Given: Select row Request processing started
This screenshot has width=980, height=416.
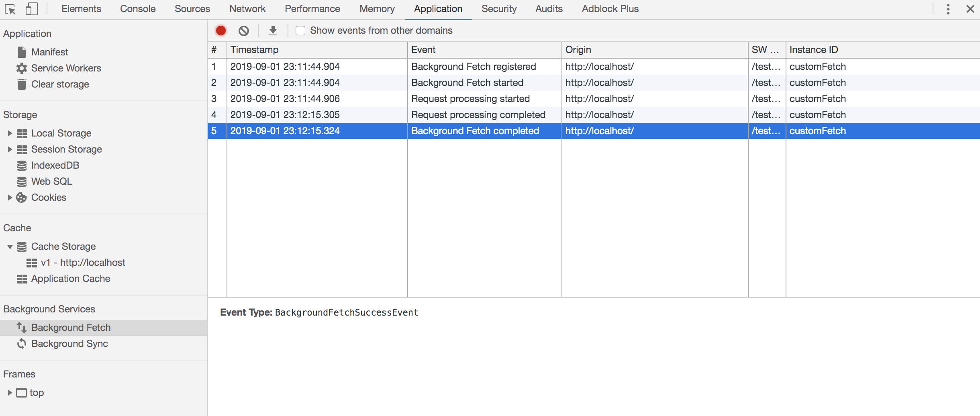Looking at the screenshot, I should [594, 99].
